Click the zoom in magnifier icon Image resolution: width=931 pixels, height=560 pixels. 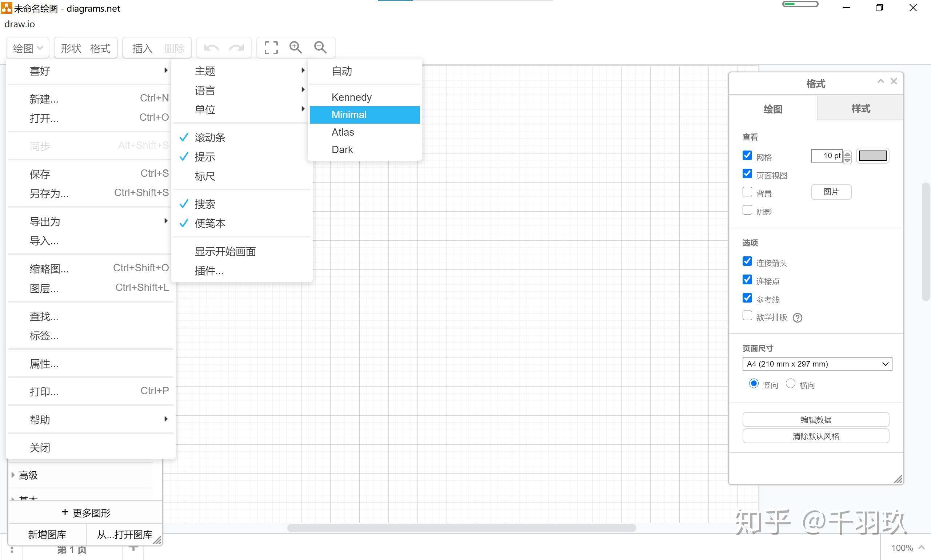[296, 48]
